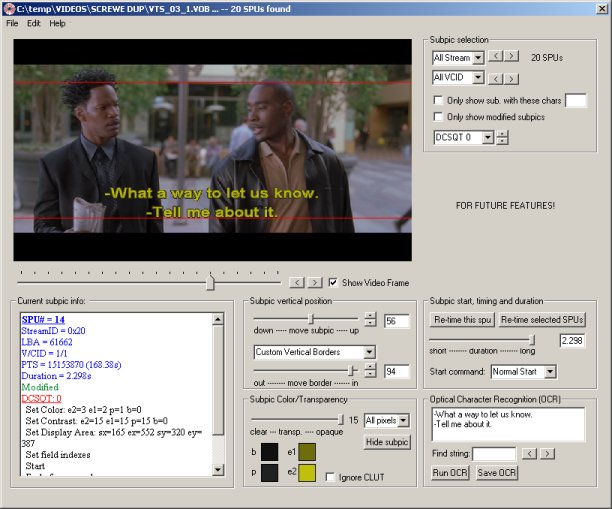Click the green Modified line
This screenshot has height=509, width=612.
[x=40, y=387]
